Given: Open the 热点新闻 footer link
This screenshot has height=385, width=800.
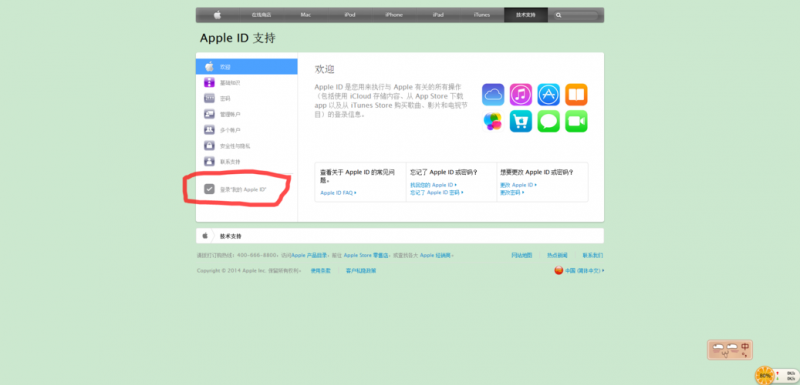Looking at the screenshot, I should point(557,255).
